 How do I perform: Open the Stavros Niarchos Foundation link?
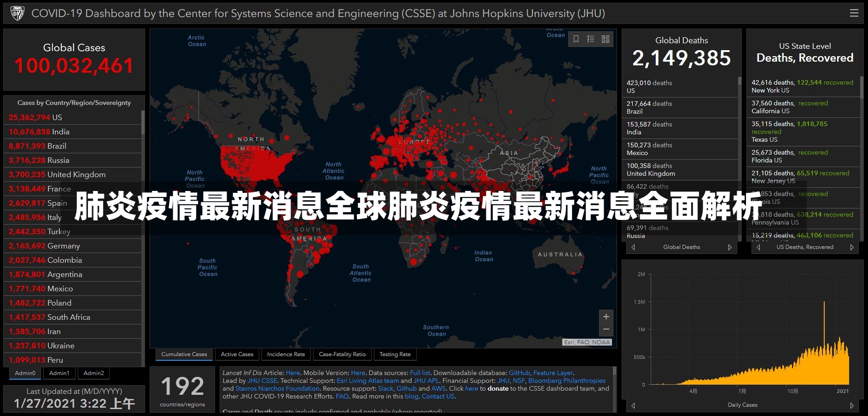(x=277, y=388)
